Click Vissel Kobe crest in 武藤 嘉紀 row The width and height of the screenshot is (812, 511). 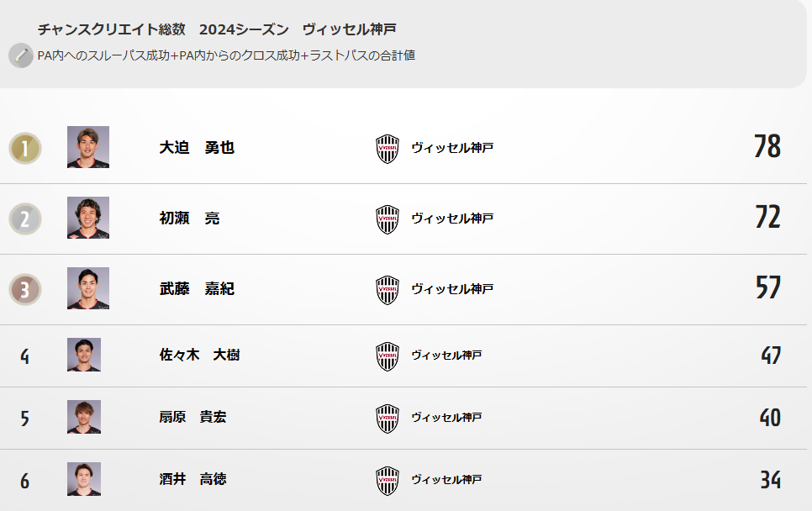coord(388,290)
